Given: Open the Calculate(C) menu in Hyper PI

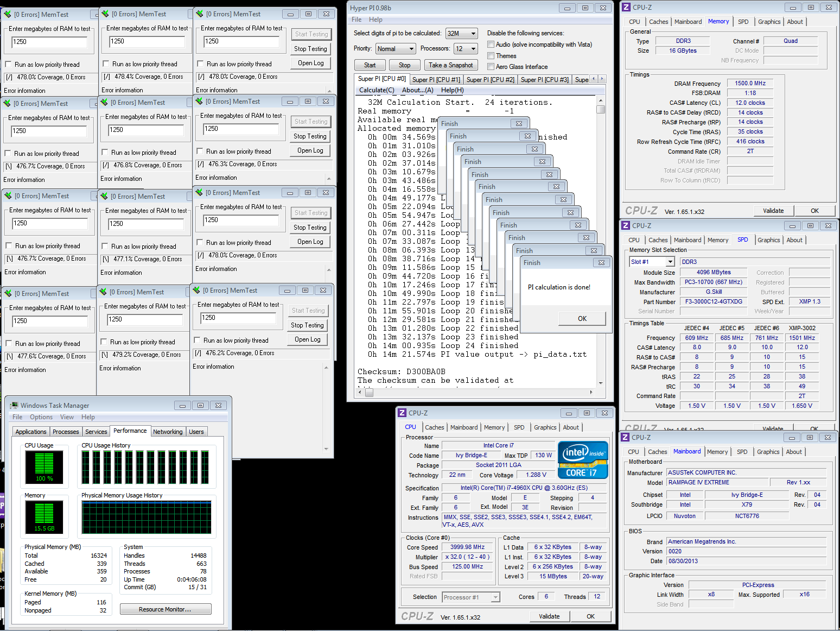Looking at the screenshot, I should (376, 90).
